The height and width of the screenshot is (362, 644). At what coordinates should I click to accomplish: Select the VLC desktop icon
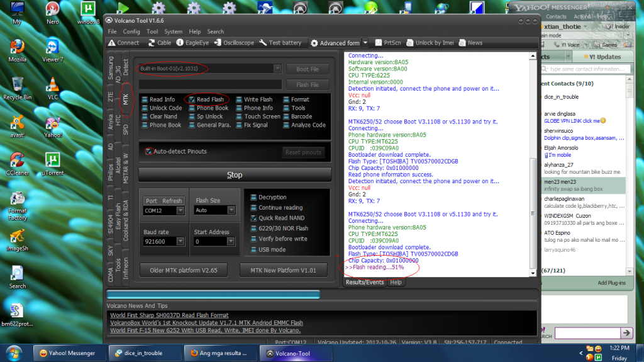click(x=53, y=89)
